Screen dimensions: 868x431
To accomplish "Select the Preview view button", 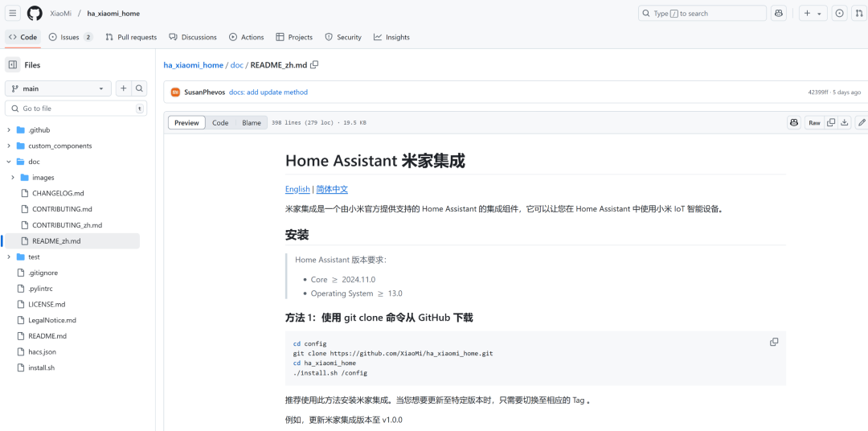I will (186, 123).
